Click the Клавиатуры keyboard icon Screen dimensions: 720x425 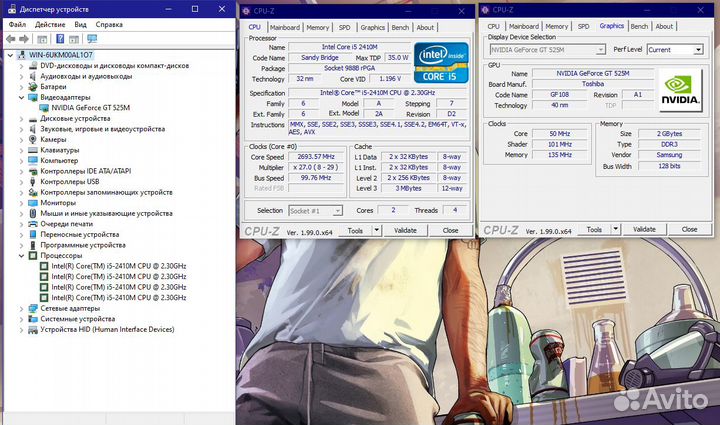coord(33,150)
